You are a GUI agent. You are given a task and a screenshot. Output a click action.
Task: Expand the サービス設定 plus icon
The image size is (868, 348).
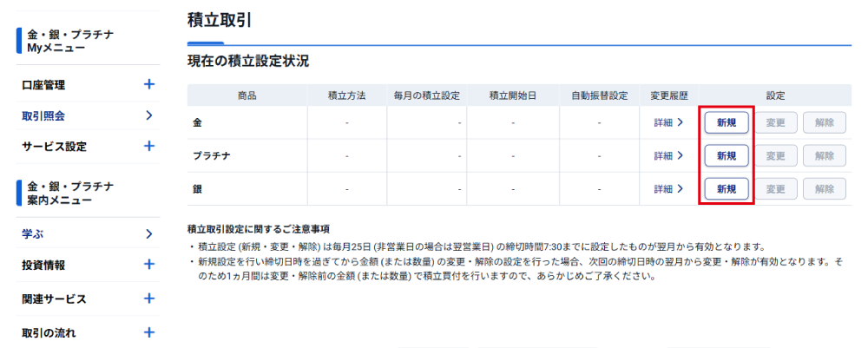[x=148, y=146]
